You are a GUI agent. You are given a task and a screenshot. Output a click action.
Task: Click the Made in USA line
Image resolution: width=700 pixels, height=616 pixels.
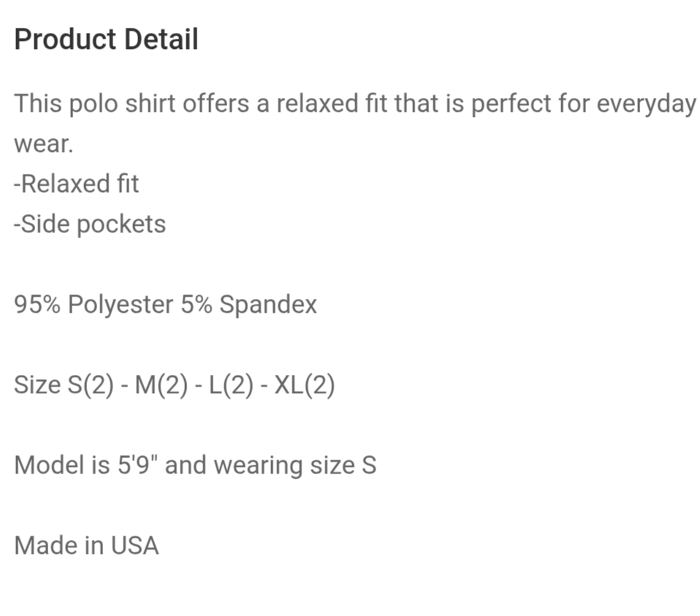(x=87, y=545)
